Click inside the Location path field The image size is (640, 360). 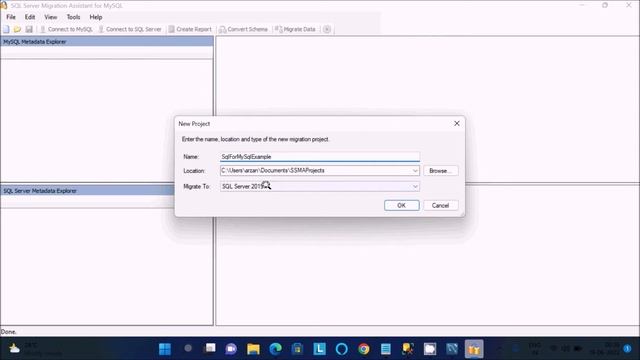click(315, 171)
